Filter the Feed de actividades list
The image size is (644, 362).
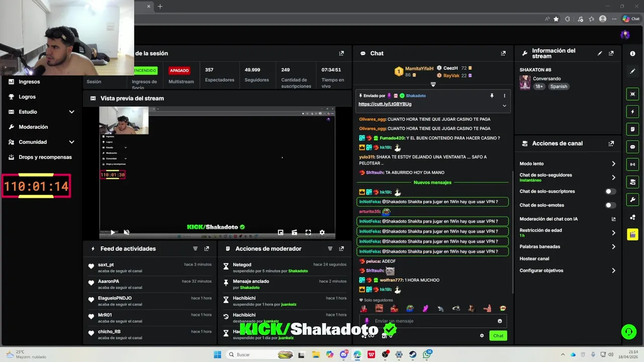(195, 248)
